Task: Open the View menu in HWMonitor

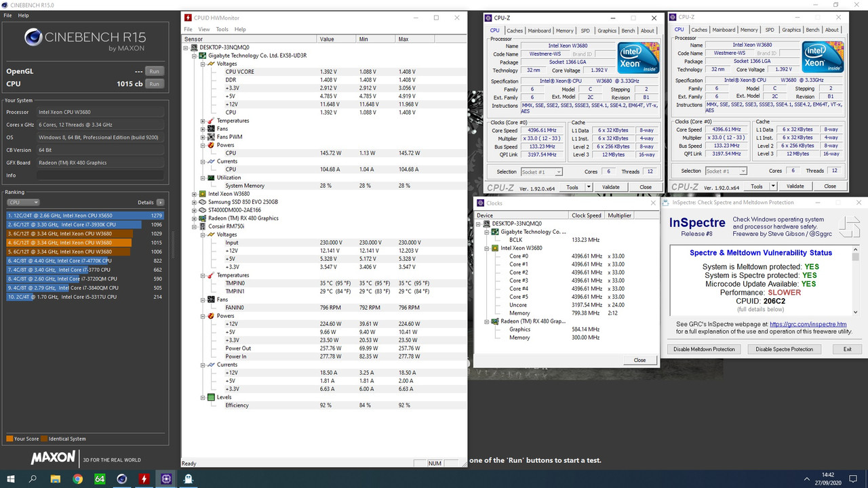Action: [203, 29]
